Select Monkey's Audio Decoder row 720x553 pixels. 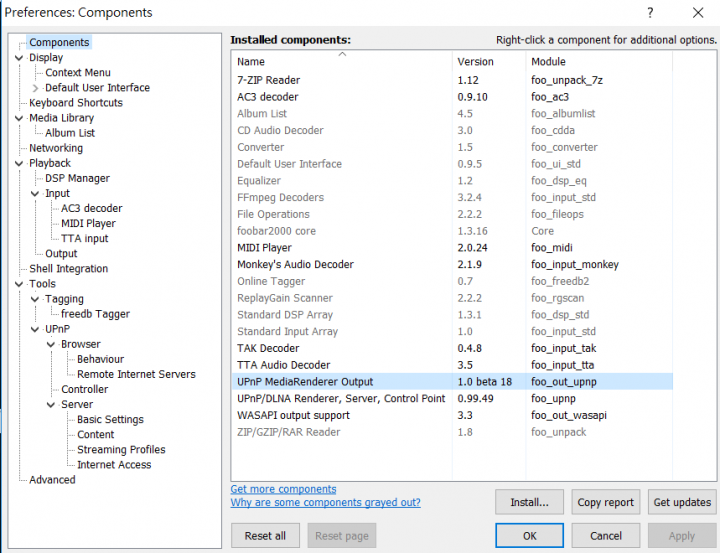[452, 265]
